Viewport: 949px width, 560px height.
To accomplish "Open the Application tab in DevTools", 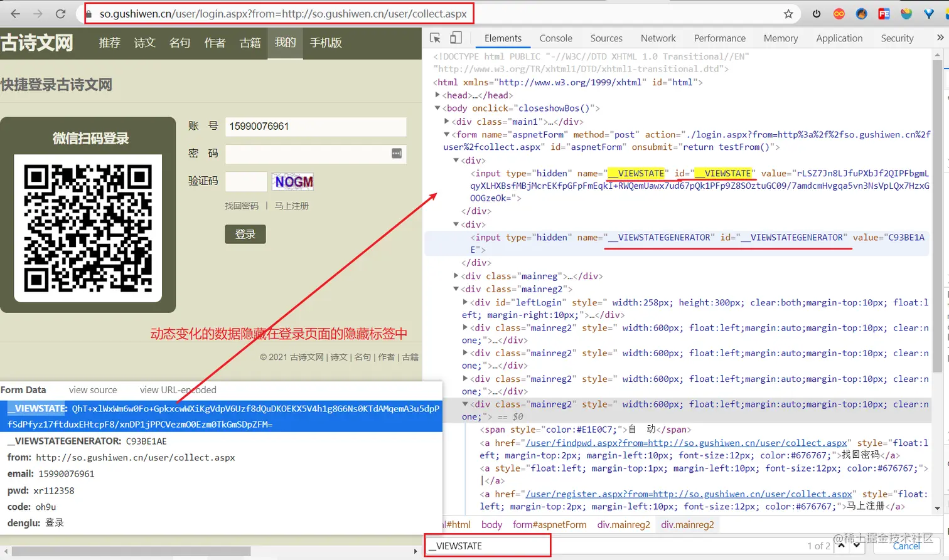I will point(839,38).
